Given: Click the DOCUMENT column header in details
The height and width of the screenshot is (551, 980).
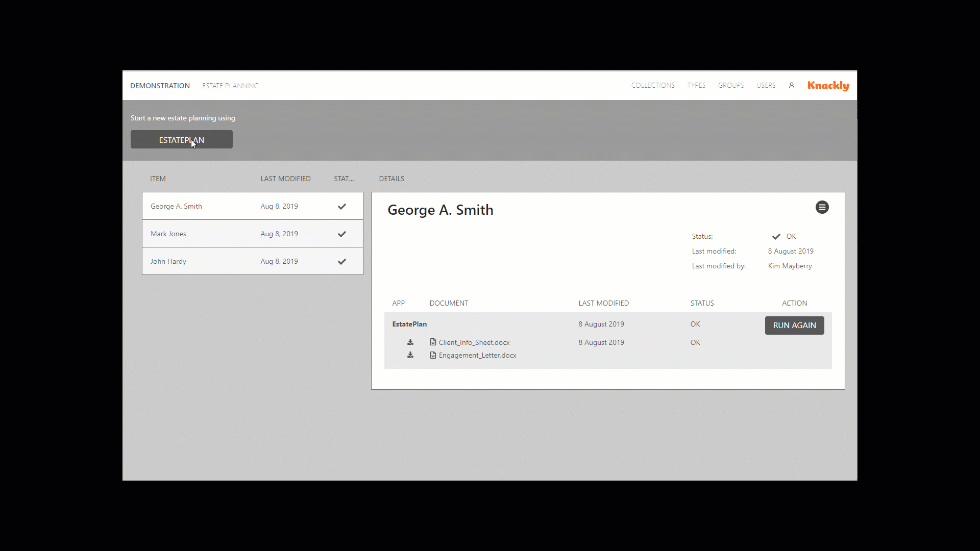Looking at the screenshot, I should tap(449, 303).
